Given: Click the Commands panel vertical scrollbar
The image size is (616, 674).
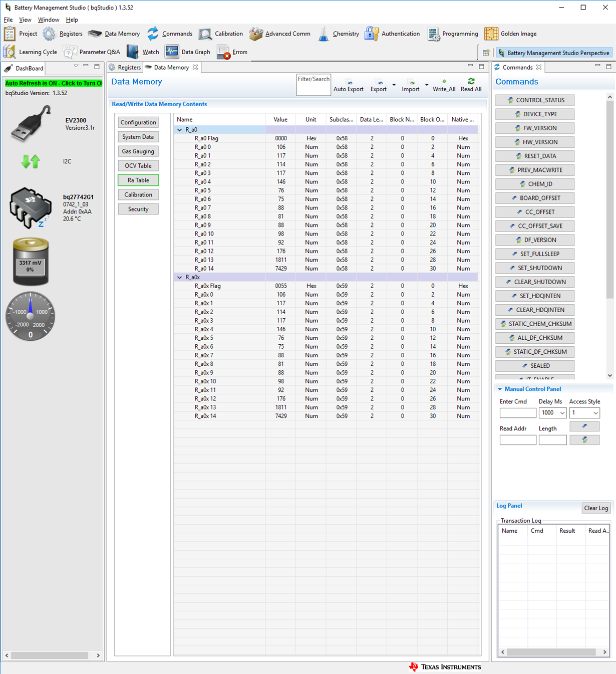Looking at the screenshot, I should 609,200.
